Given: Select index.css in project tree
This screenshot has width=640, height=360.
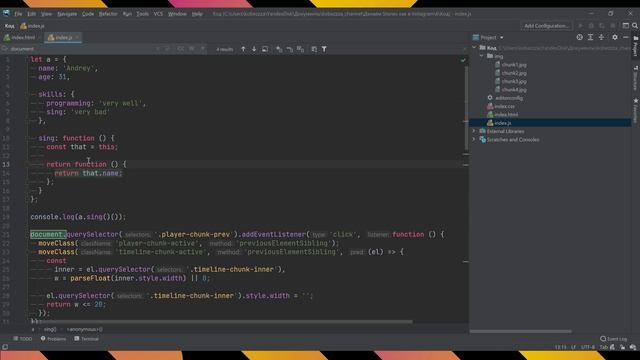Looking at the screenshot, I should point(504,106).
